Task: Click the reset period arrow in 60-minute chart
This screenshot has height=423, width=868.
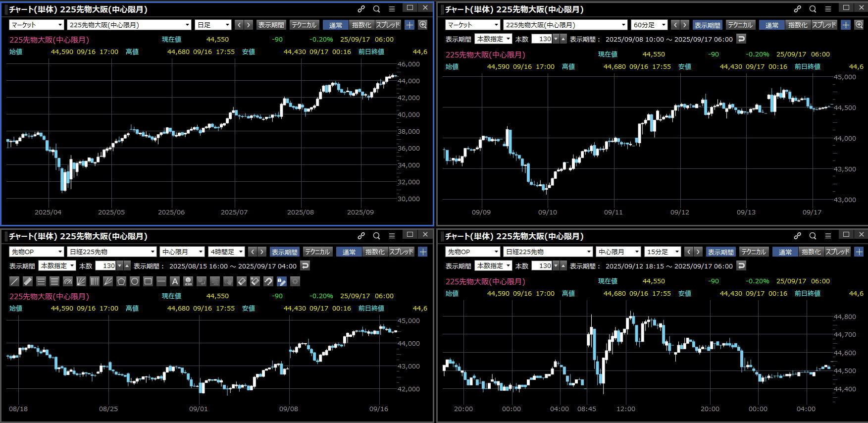Action: 741,39
